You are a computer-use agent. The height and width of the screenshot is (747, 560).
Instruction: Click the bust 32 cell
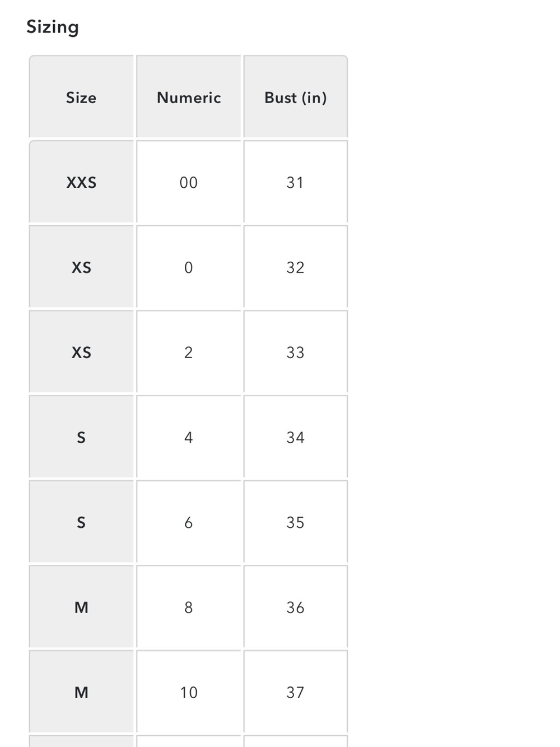(296, 267)
